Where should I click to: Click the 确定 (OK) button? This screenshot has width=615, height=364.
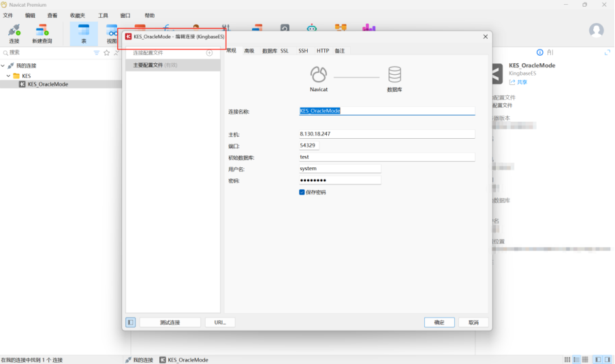pyautogui.click(x=439, y=322)
